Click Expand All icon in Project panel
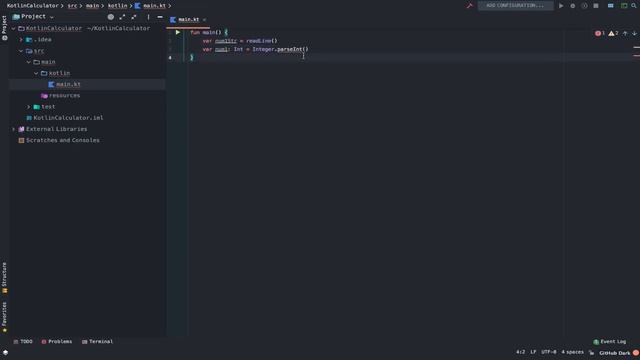Viewport: 640px width, 360px height. [x=122, y=17]
